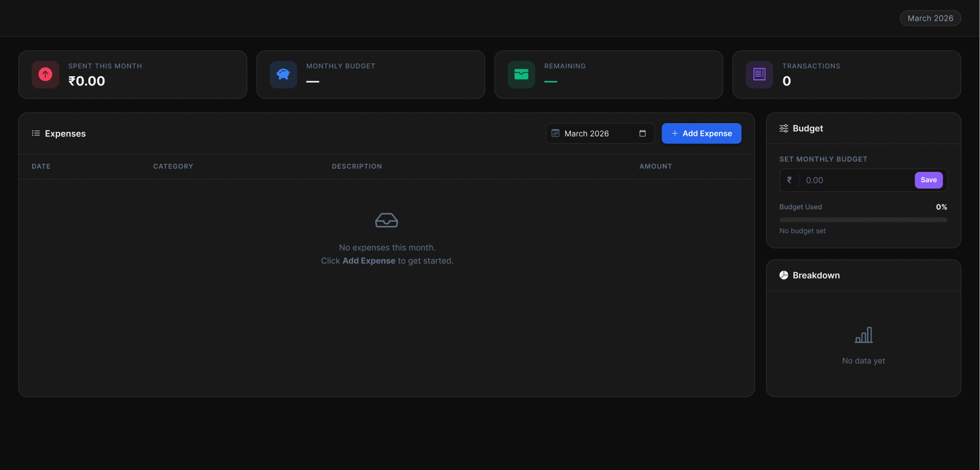
Task: Click the AMOUNT column header
Action: coord(656,166)
